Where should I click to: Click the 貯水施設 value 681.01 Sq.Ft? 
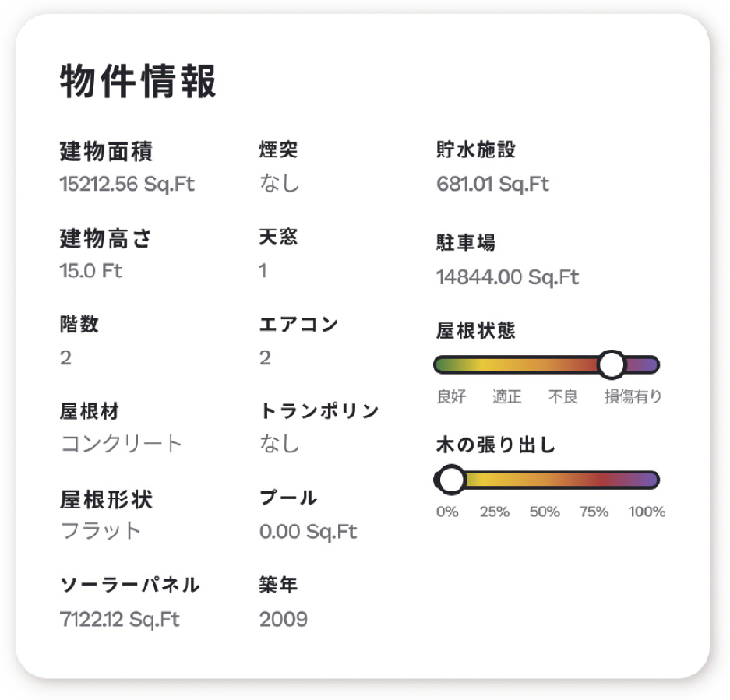(x=492, y=184)
